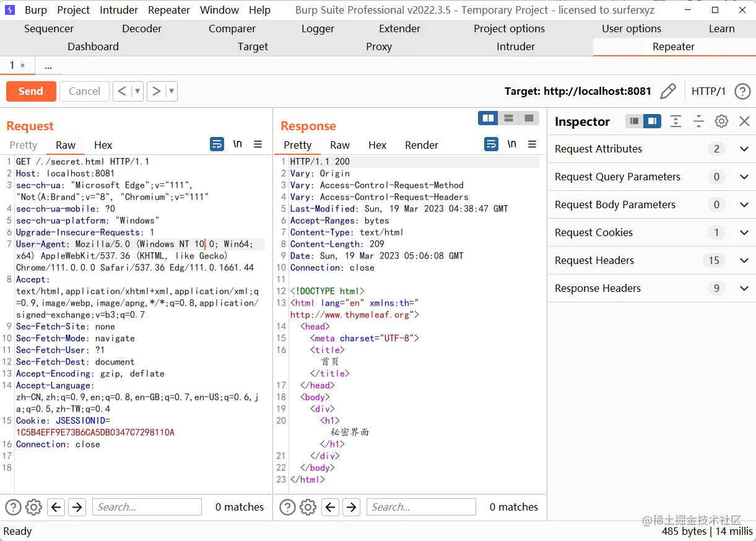The image size is (756, 541).
Task: Show response in Raw view
Action: tap(340, 145)
